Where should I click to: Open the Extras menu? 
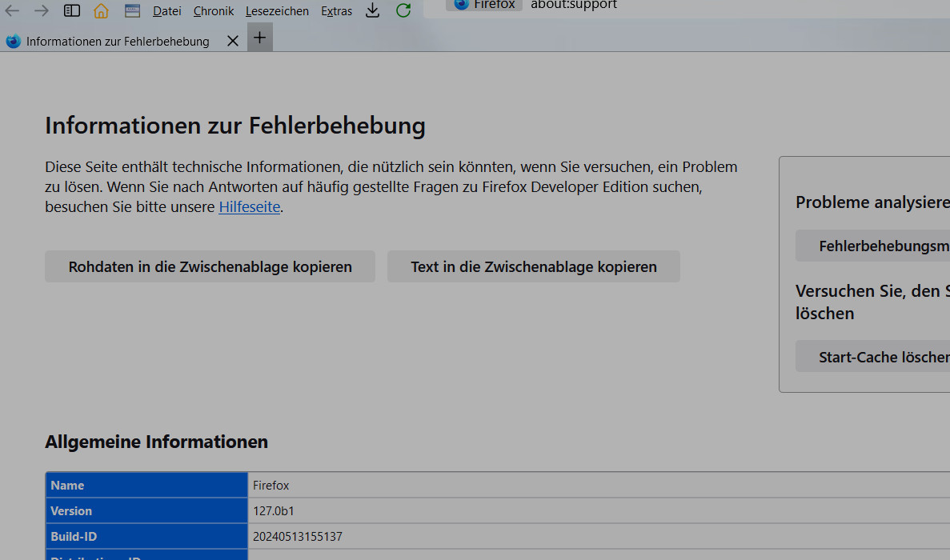click(x=336, y=11)
